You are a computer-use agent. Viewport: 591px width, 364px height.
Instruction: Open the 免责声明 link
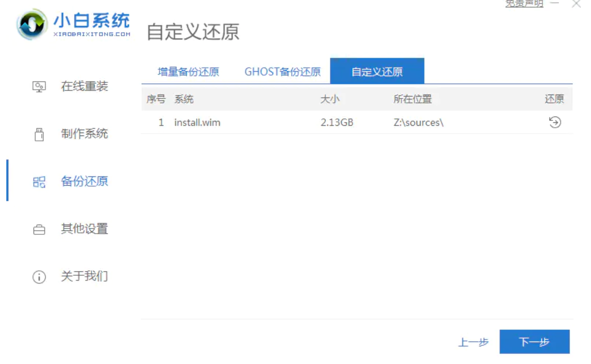pyautogui.click(x=524, y=4)
